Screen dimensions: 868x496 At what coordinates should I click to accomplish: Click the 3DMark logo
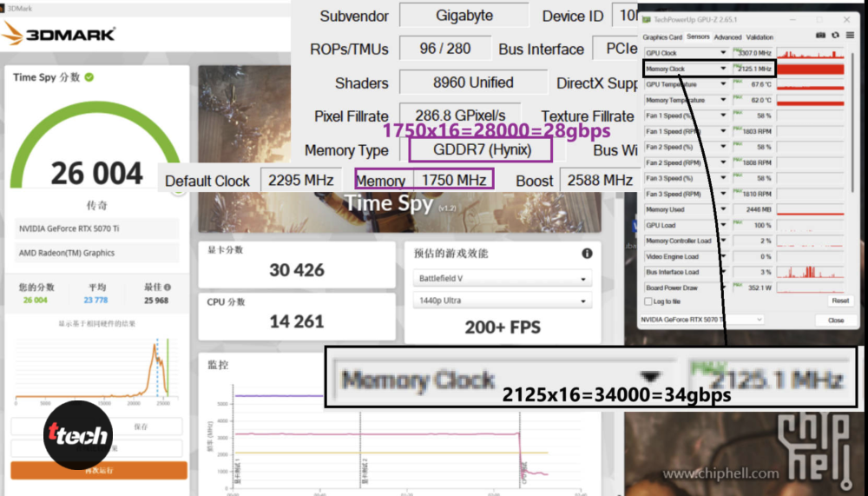59,35
